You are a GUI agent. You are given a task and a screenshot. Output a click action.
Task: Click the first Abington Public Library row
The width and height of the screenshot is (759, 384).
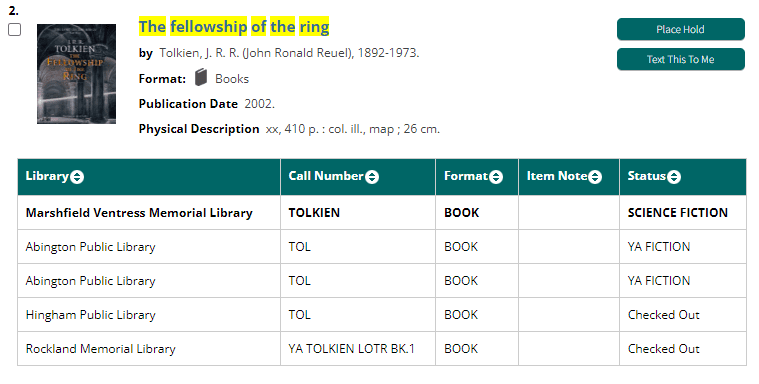(382, 246)
